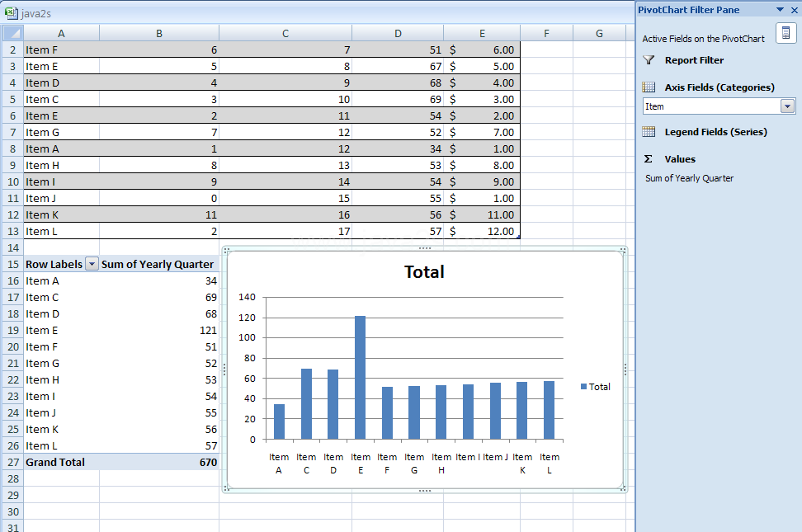Select row 27 header
The width and height of the screenshot is (802, 532).
(12, 462)
